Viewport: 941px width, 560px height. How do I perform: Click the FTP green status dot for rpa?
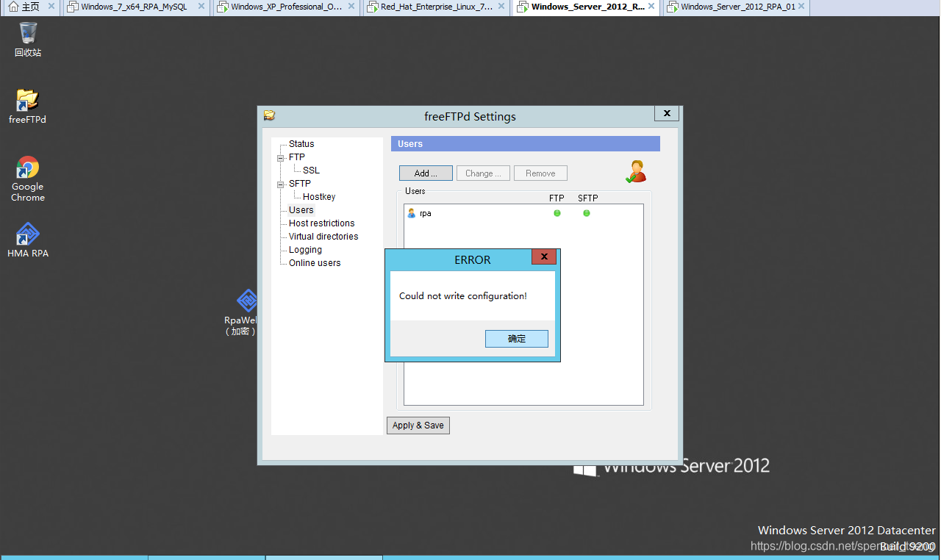[557, 213]
